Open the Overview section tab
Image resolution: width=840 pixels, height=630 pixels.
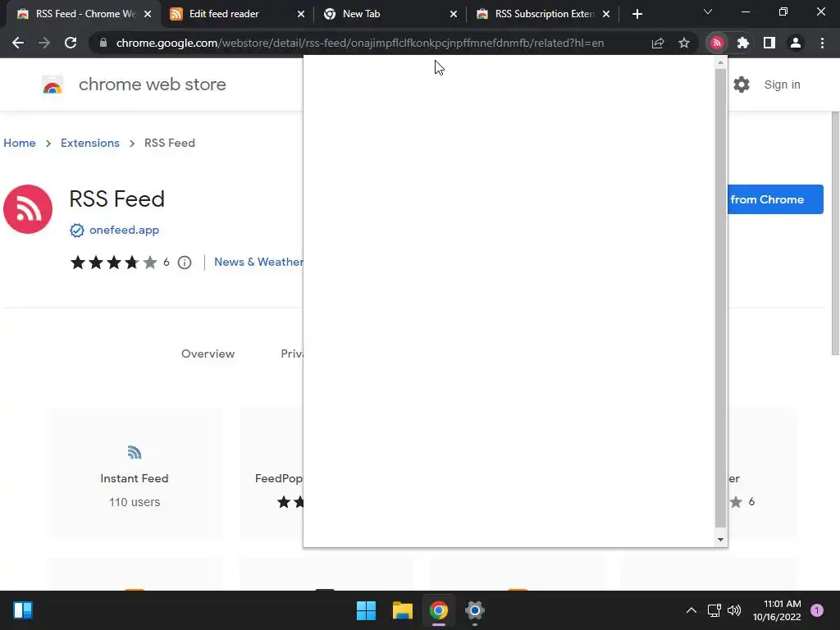(x=208, y=354)
